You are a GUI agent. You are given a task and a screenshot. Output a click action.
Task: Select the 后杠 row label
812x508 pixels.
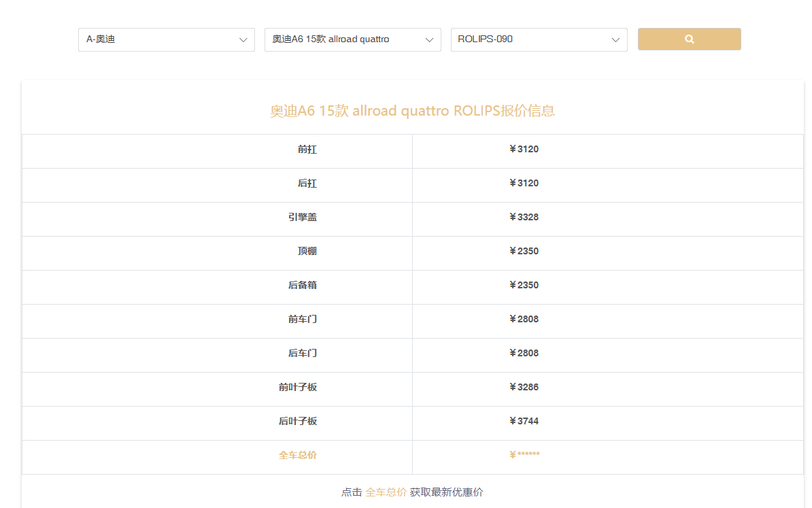[307, 183]
